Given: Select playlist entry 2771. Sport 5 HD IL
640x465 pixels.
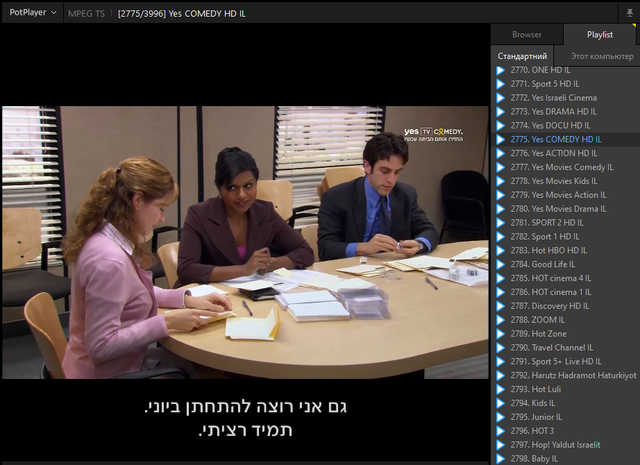Looking at the screenshot, I should coord(566,84).
